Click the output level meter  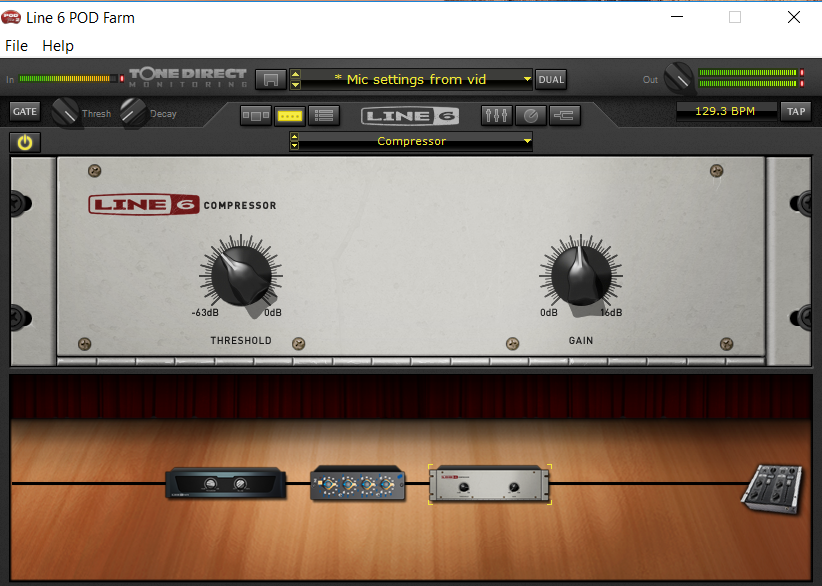(x=749, y=78)
